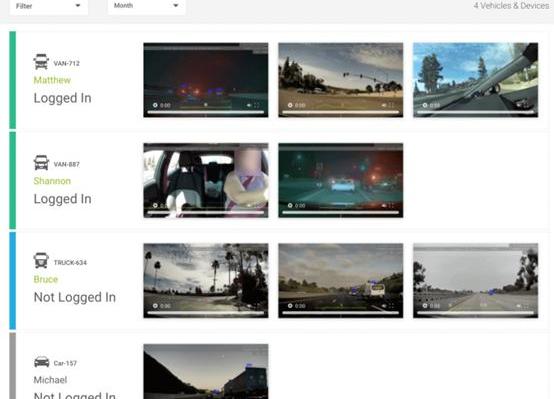The image size is (554, 399).
Task: Open driver Matthew's name link
Action: [52, 80]
